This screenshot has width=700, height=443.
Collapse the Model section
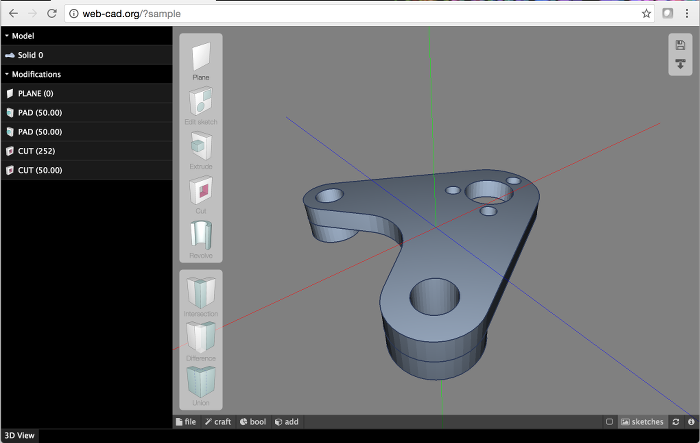20,36
